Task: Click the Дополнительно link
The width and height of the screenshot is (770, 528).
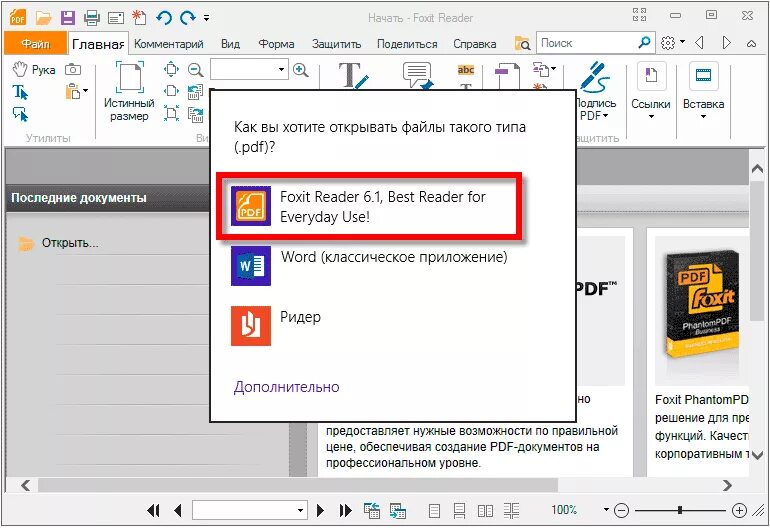Action: coord(286,387)
